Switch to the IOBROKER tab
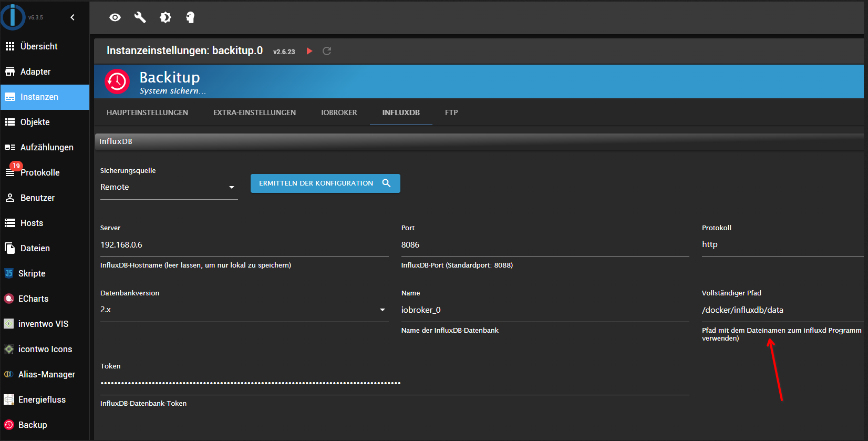 339,112
